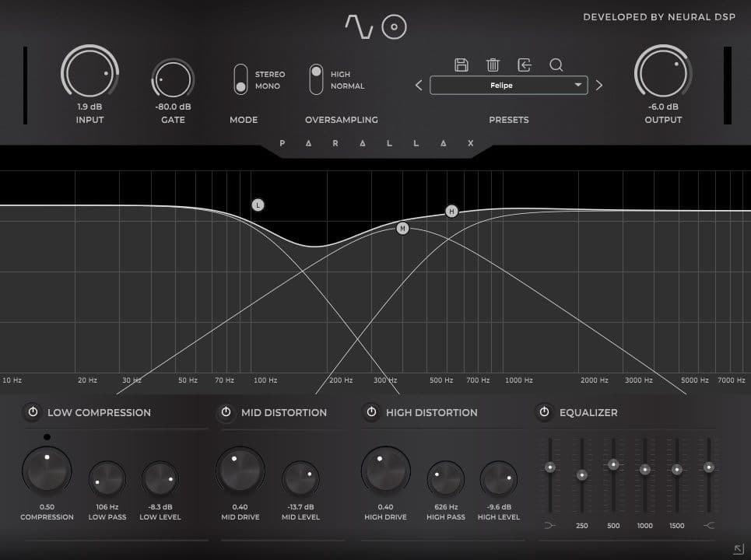751x560 pixels.
Task: Click the 500 Hz equalizer slider handle
Action: click(613, 464)
